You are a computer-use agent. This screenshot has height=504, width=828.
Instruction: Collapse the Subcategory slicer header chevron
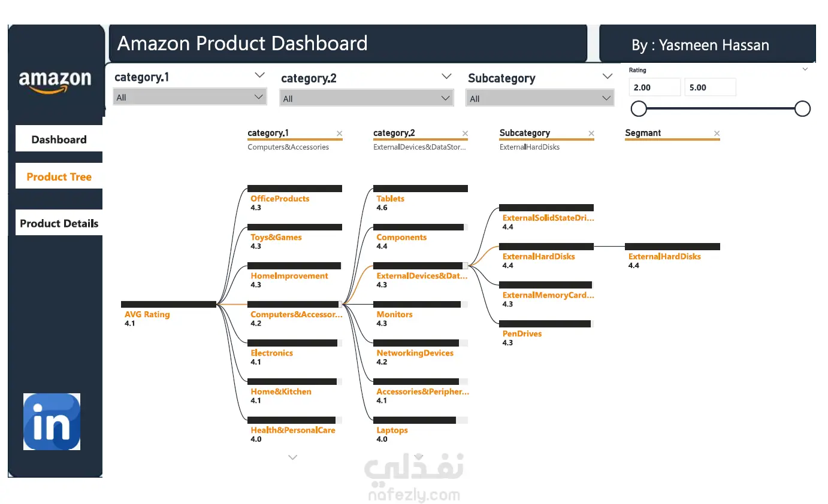click(608, 77)
